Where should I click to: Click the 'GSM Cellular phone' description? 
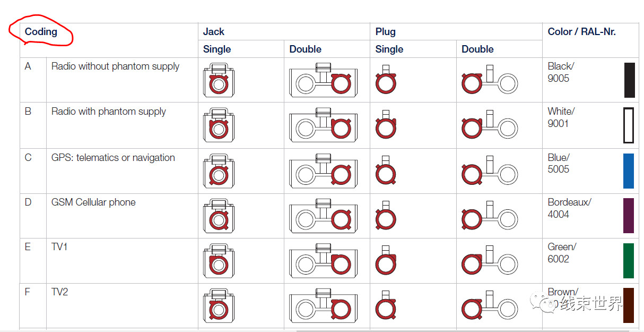[x=93, y=202]
